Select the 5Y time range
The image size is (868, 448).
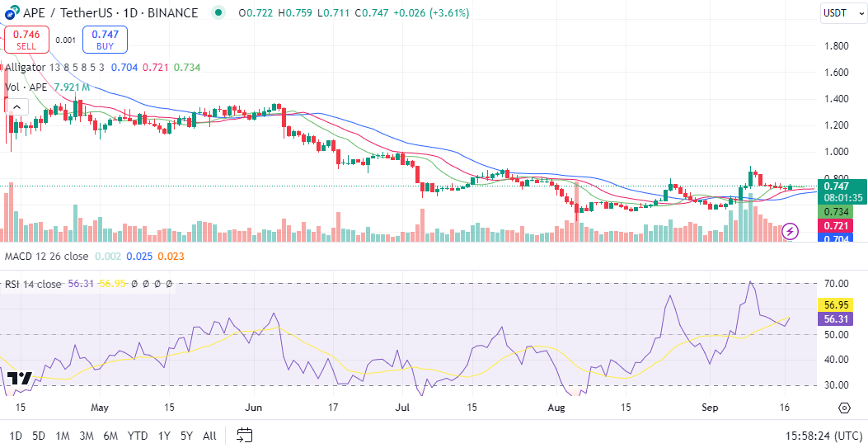pos(186,436)
